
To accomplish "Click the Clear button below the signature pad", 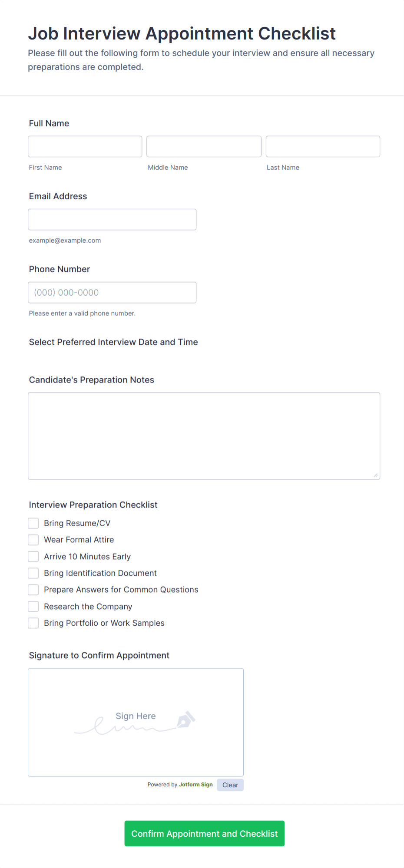I will (x=230, y=785).
